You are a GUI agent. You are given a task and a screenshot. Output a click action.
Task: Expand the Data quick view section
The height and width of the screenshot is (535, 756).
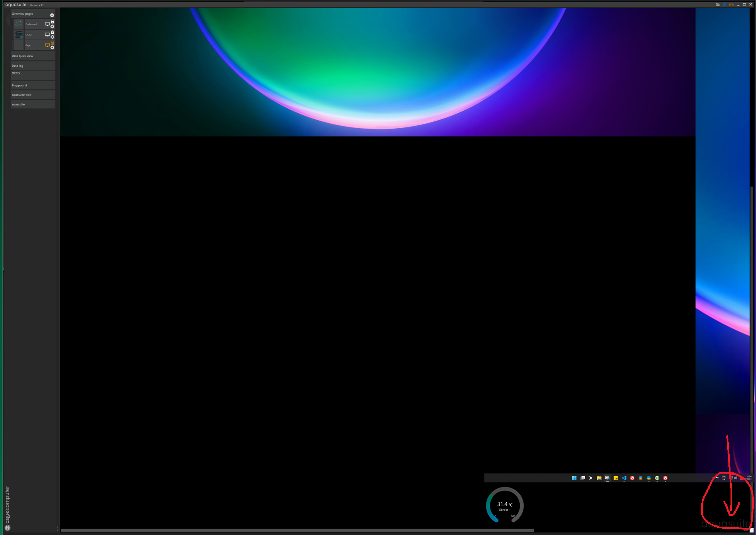click(x=33, y=56)
